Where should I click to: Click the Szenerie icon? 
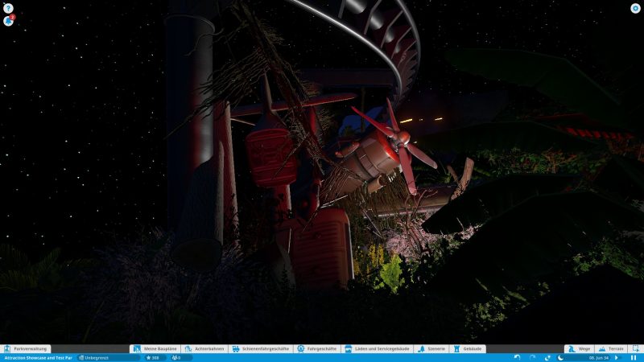tap(431, 349)
